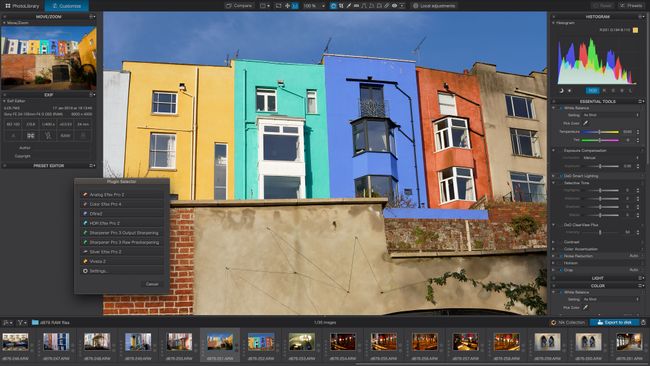This screenshot has height=366, width=650.
Task: Click the Author field in EXIF
Action: coord(62,148)
